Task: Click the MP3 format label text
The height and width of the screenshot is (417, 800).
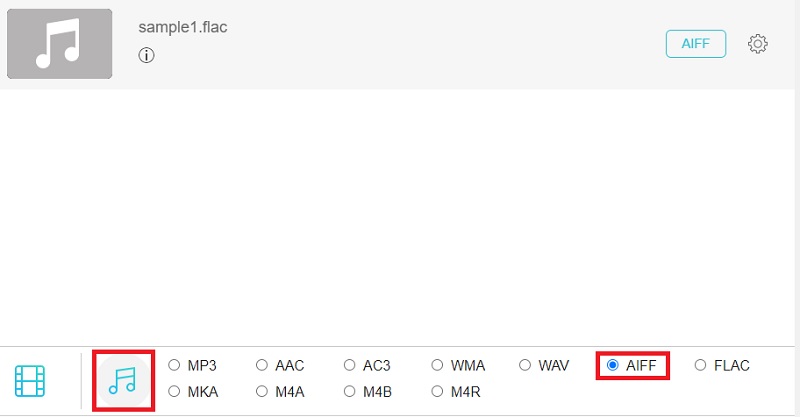Action: click(202, 365)
